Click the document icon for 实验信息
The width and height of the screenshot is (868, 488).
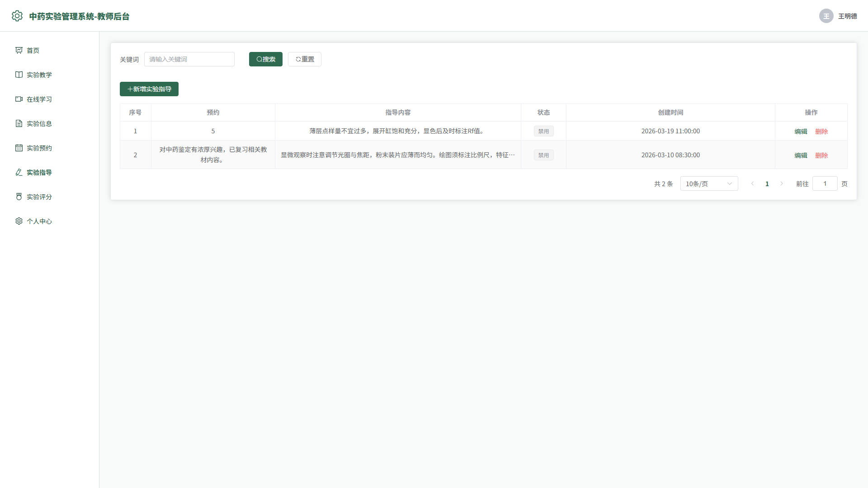[x=19, y=123]
